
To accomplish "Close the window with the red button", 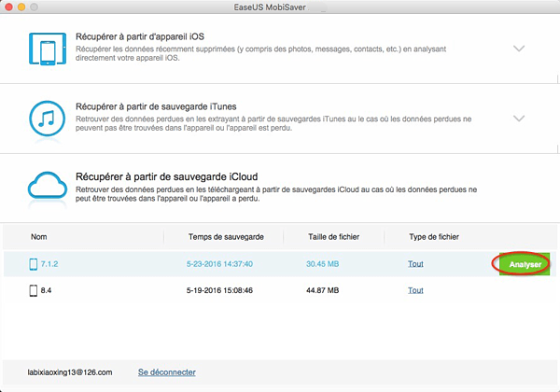I will point(9,7).
